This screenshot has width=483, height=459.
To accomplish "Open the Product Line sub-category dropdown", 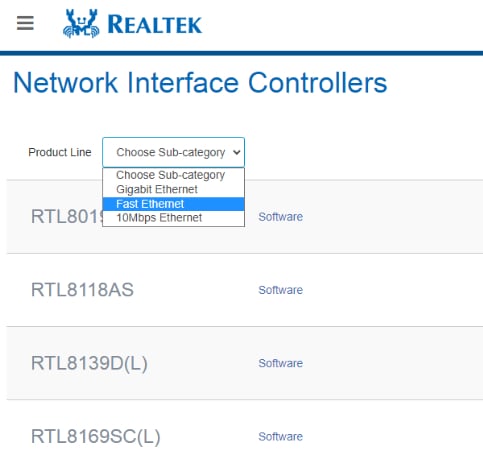I will [173, 152].
